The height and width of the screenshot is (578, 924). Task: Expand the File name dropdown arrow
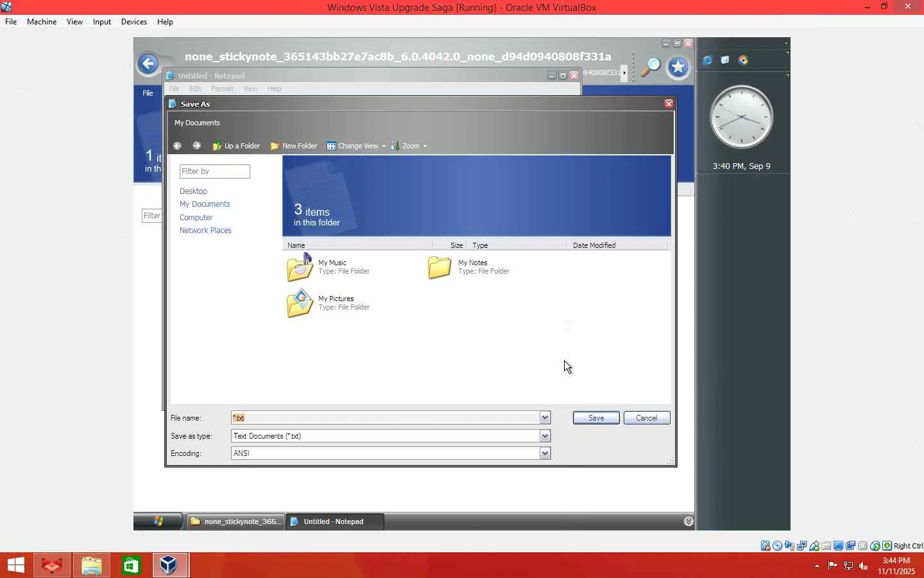coord(545,418)
